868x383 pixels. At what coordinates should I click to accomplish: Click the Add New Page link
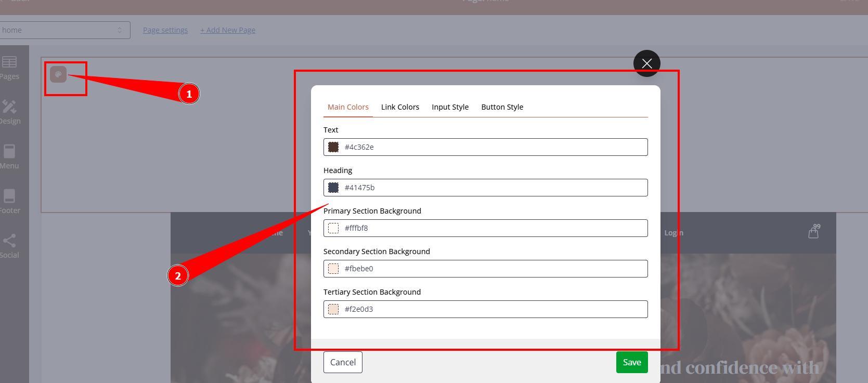228,30
